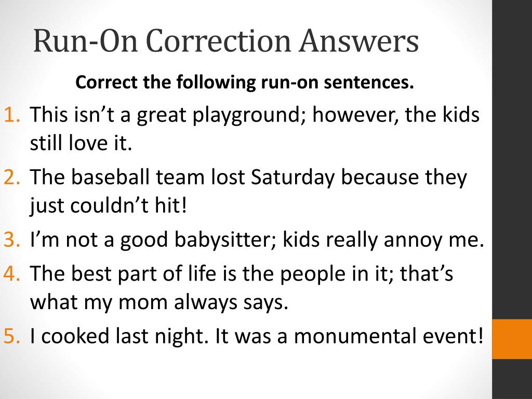Click 'still love it.' text line
532x399 pixels.
pos(81,143)
